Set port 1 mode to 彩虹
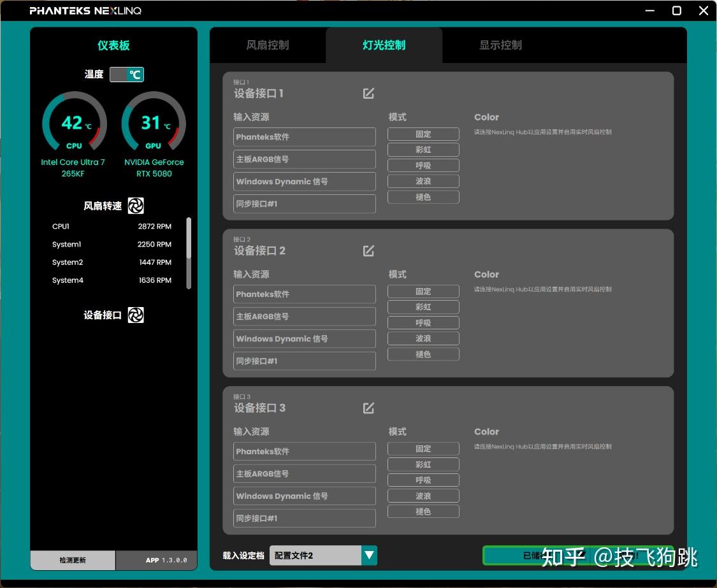 click(423, 150)
